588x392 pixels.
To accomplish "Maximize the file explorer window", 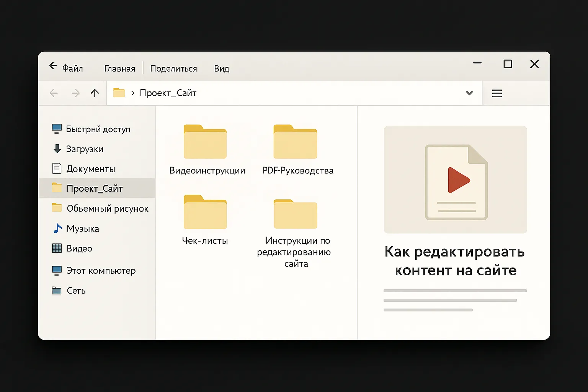I will (x=508, y=64).
